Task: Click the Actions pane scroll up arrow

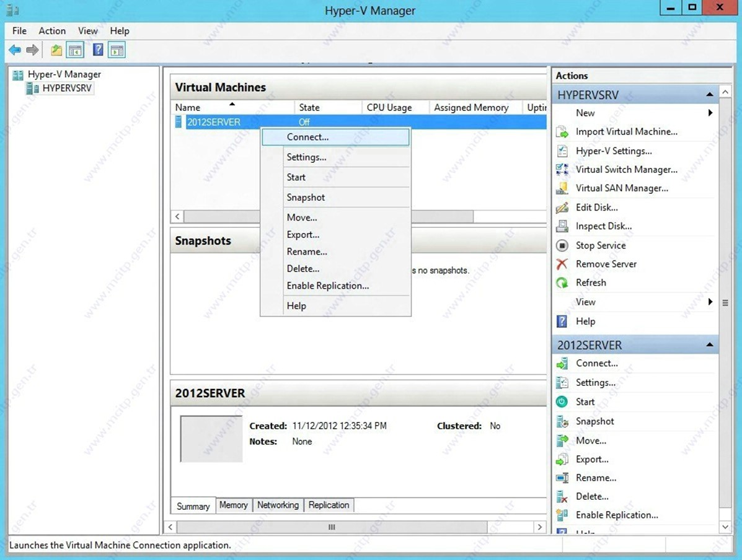Action: click(x=725, y=92)
